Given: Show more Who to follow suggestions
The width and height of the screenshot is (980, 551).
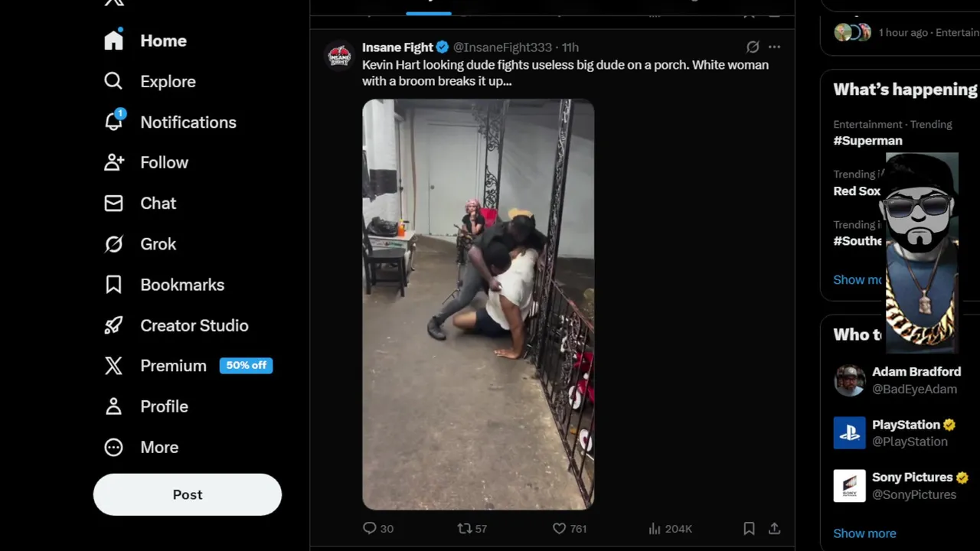Looking at the screenshot, I should tap(864, 533).
